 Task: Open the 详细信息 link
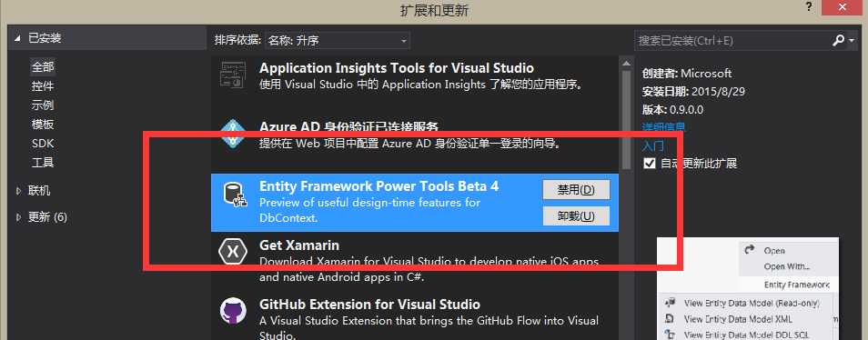pos(663,127)
